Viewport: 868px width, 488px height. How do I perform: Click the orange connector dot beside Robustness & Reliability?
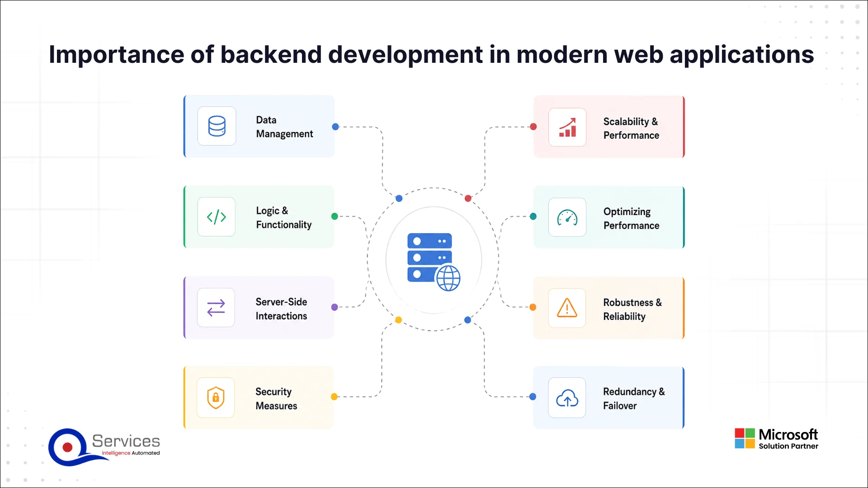click(x=533, y=307)
